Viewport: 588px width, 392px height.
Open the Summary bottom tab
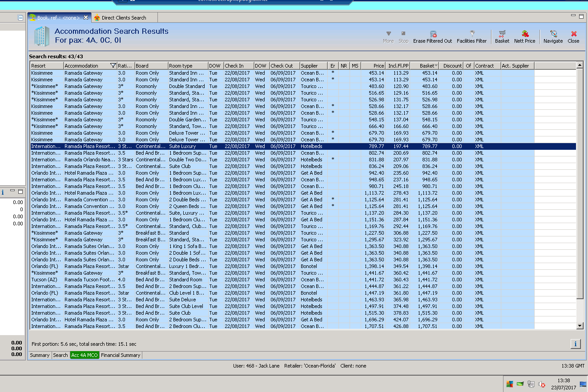[40, 355]
